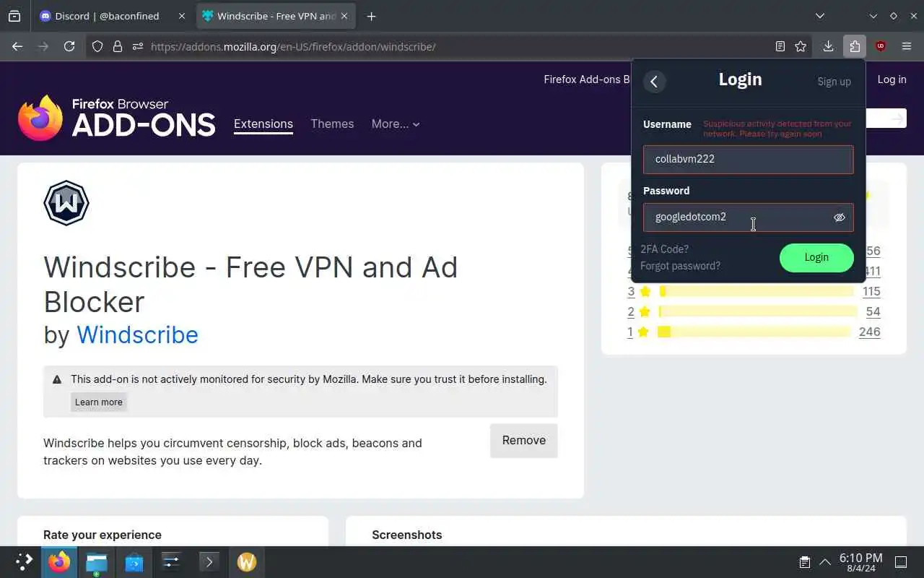The height and width of the screenshot is (578, 924).
Task: Open the application launcher menu
Action: point(24,562)
